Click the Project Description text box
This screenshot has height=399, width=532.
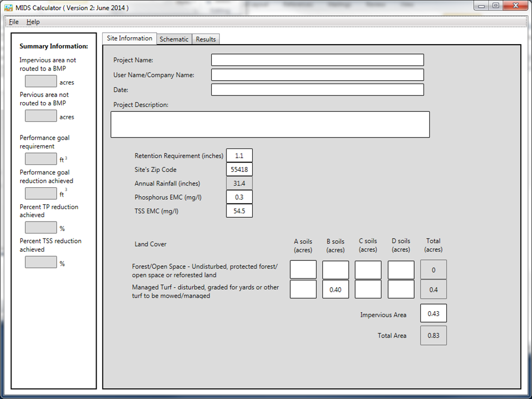pos(270,124)
